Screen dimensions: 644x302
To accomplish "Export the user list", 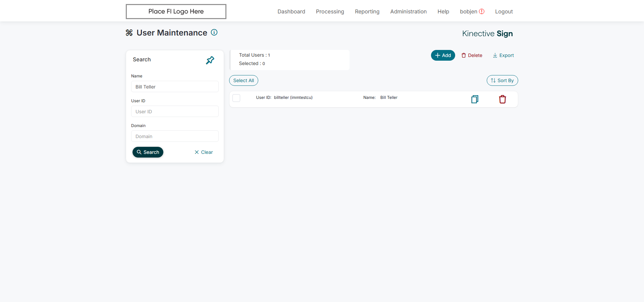I will 503,55.
